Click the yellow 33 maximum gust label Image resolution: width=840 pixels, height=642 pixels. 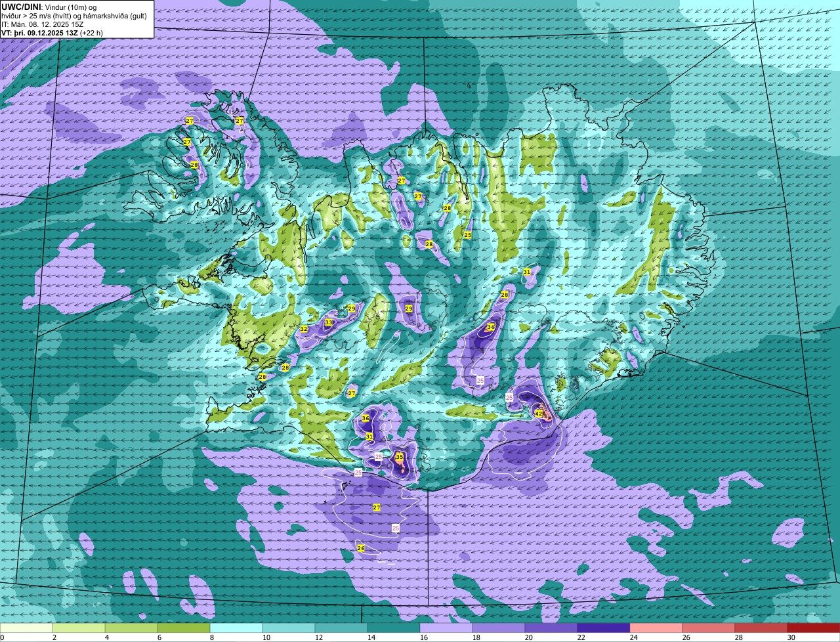tap(328, 322)
